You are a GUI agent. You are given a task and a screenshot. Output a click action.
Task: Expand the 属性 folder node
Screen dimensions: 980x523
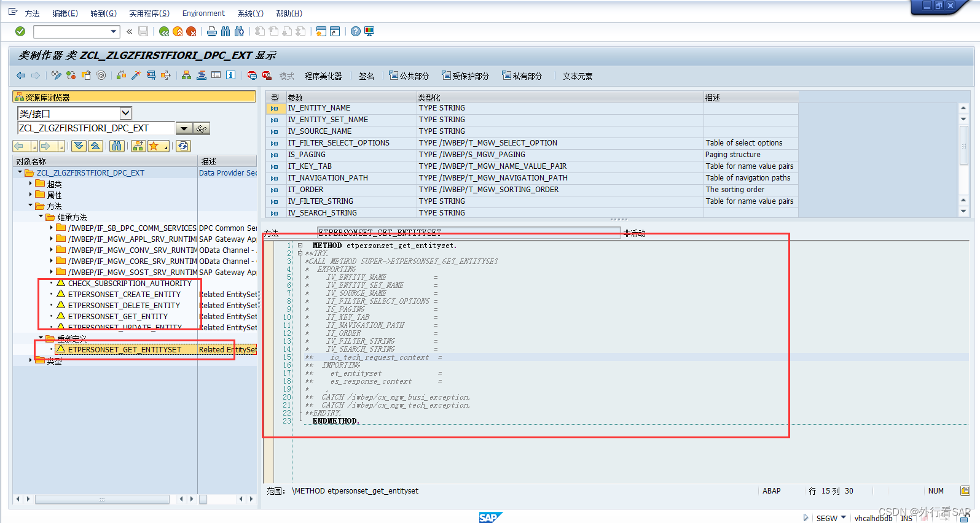coord(31,195)
